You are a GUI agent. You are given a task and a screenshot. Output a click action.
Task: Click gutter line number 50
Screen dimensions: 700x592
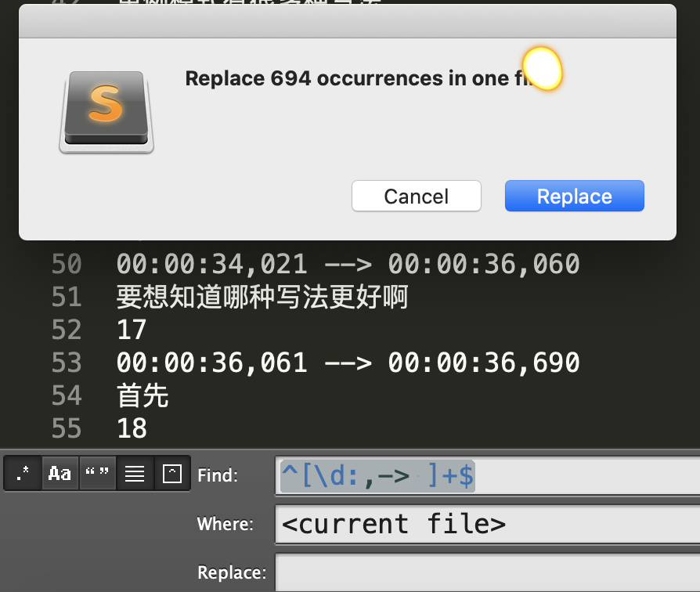tap(67, 263)
